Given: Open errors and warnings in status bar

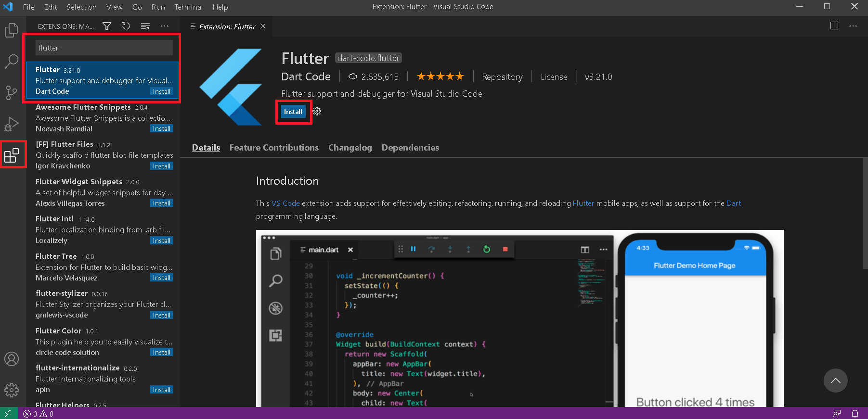Looking at the screenshot, I should click(x=39, y=414).
